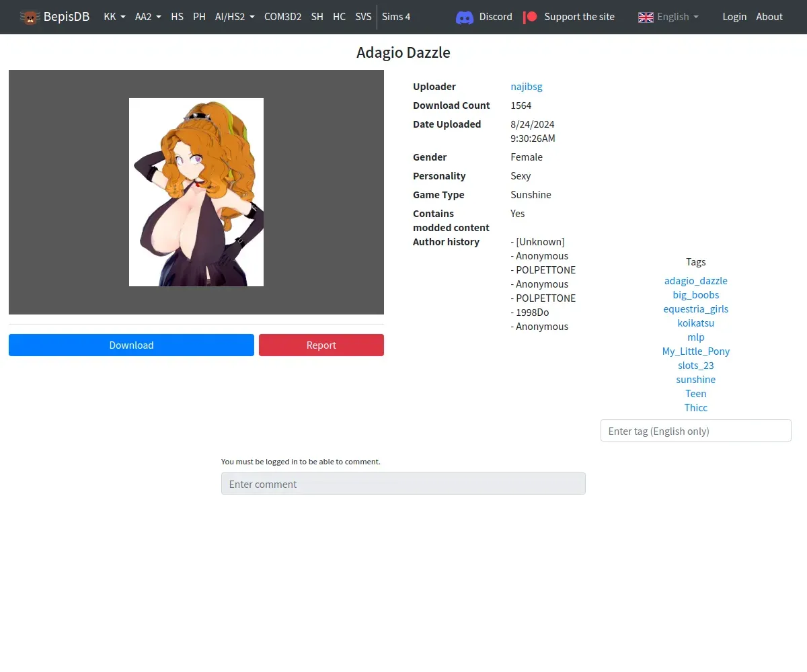Click the Teen tag
The image size is (807, 672).
coord(696,394)
